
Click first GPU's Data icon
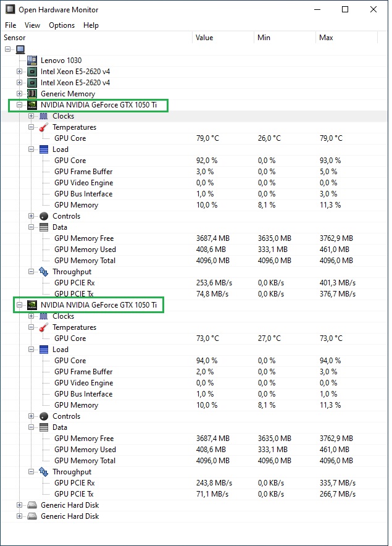click(43, 227)
